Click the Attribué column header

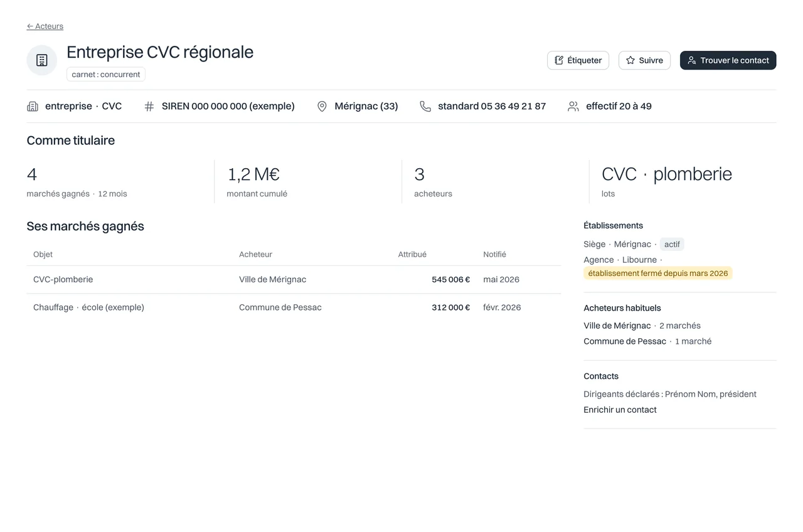pyautogui.click(x=412, y=254)
